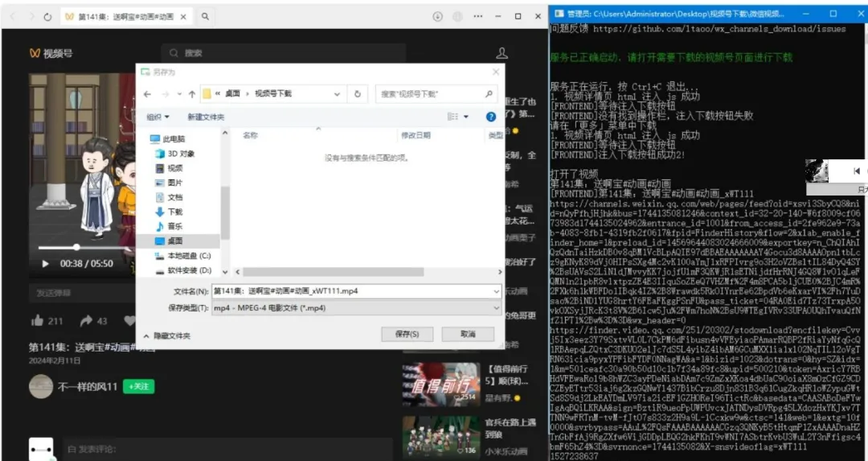Open browser search magnifier icon

(206, 17)
